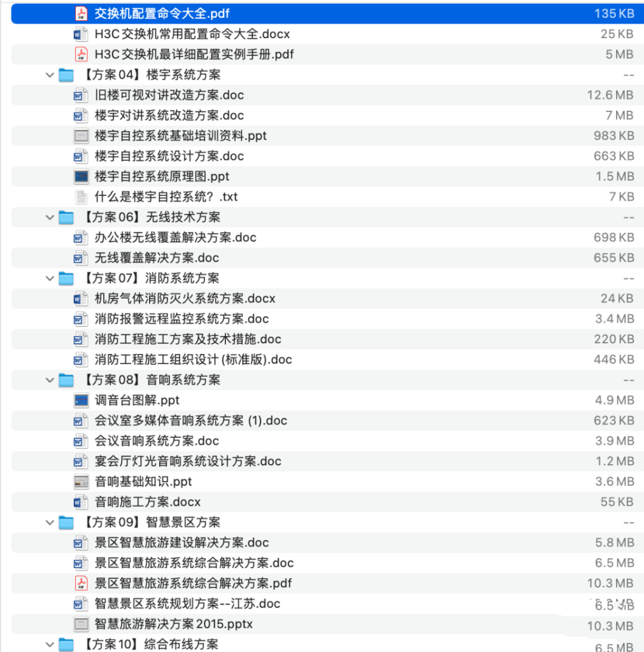The height and width of the screenshot is (652, 644).
Task: Collapse the 【方案07】消防系统方案 folder
Action: tap(50, 278)
